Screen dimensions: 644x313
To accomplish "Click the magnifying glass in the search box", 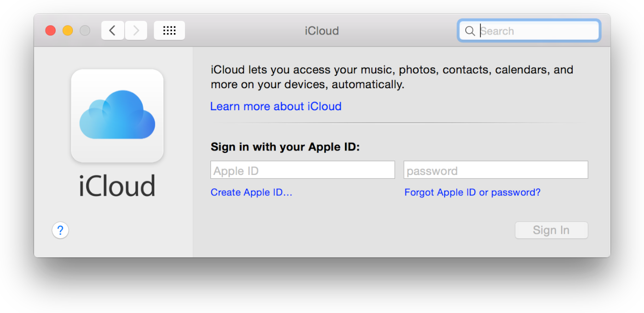I will [470, 31].
